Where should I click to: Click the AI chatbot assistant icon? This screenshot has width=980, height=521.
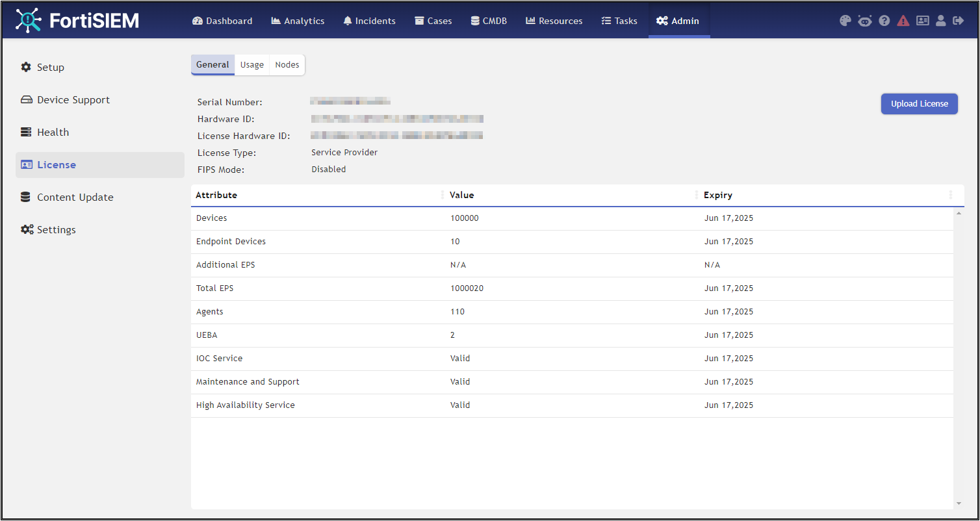point(864,20)
